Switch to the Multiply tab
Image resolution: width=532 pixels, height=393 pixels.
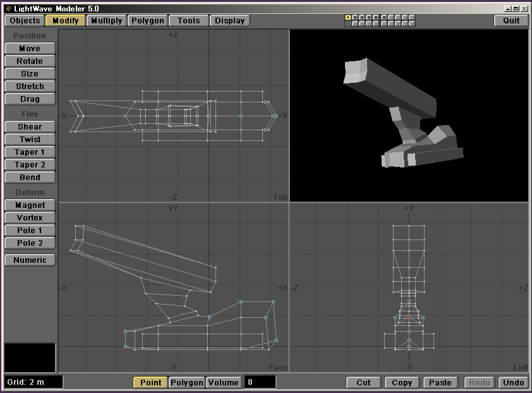click(x=106, y=20)
